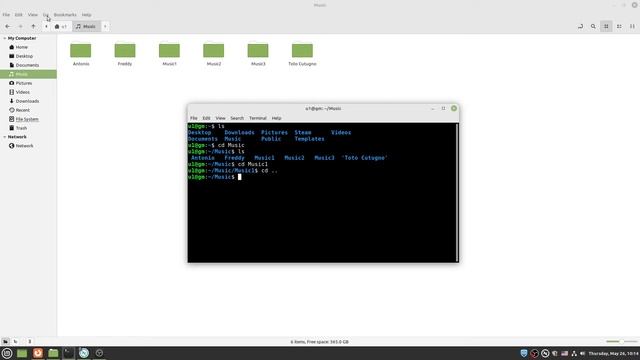
Task: Show tree view in the sidebar via status bar button
Action: 16,342
